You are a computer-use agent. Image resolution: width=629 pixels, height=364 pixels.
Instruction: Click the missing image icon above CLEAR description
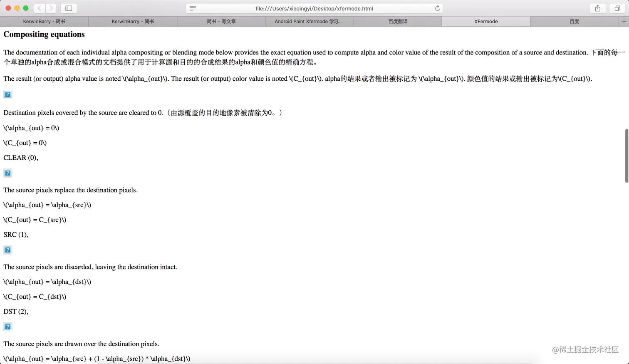point(7,94)
